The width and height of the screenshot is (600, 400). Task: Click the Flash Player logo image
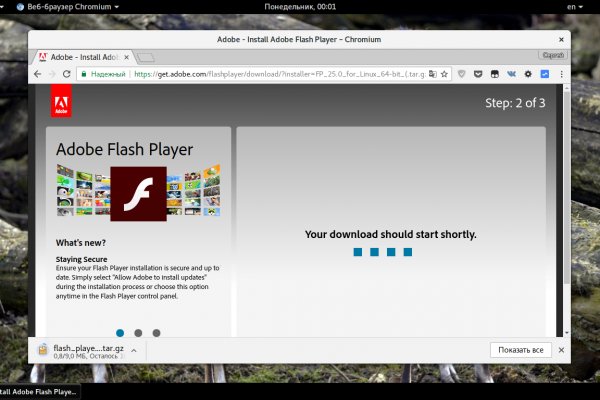[138, 193]
